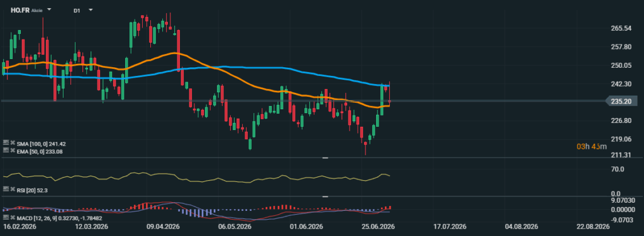Click the 09.04.2026 date label
Viewport: 644px width, 236px height.
coord(163,227)
